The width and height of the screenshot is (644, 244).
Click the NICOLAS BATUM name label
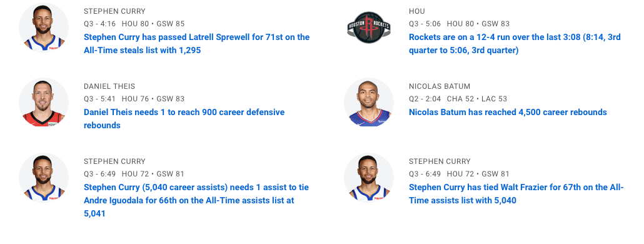(x=440, y=86)
